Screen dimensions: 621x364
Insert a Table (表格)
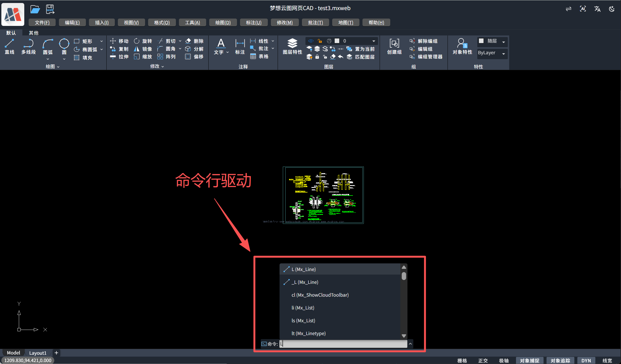[x=259, y=56]
